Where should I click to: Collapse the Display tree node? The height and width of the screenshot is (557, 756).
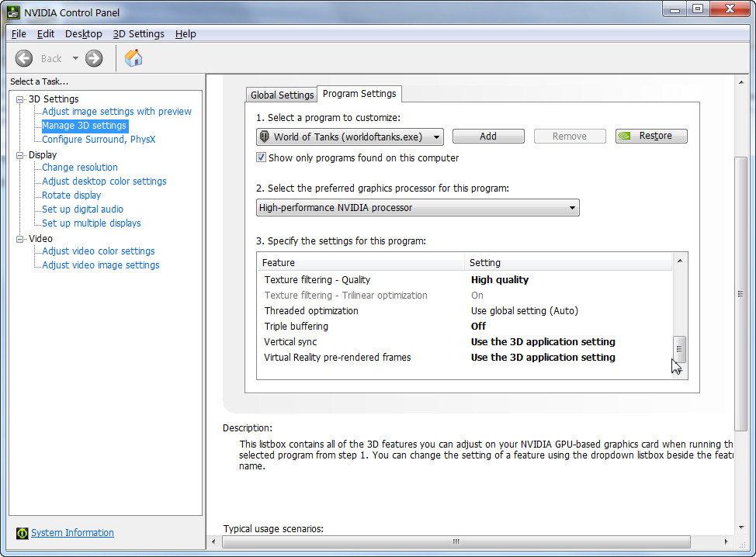point(20,155)
